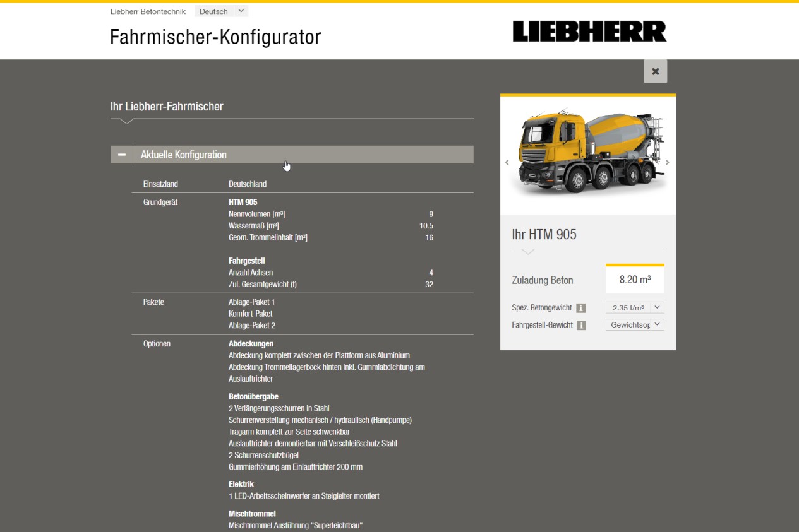Click the minus icon beside Aktuelle Konfiguration
799x532 pixels.
coord(122,155)
